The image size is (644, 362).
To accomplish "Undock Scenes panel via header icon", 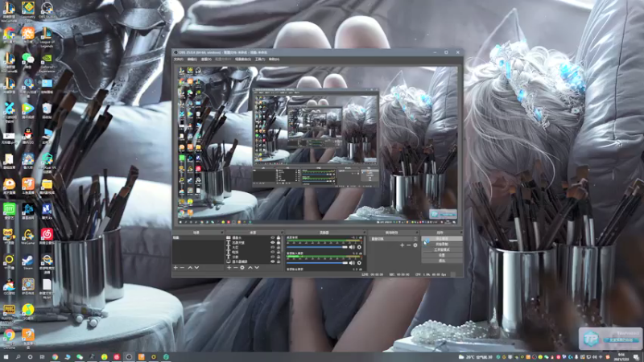I will click(x=222, y=232).
